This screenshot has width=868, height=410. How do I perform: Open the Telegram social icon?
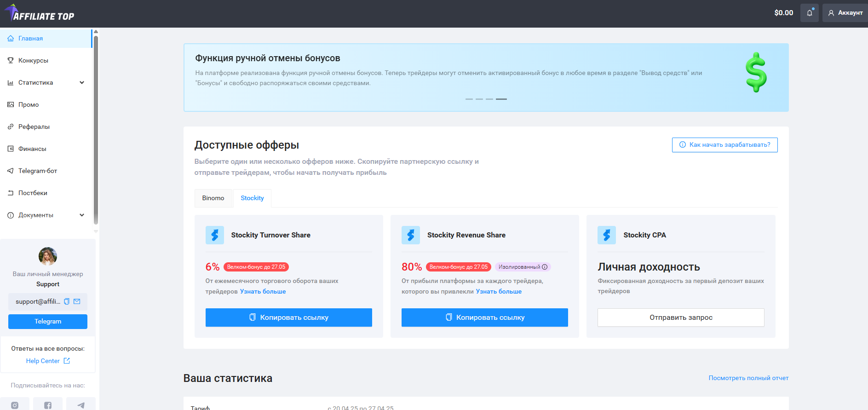(81, 405)
